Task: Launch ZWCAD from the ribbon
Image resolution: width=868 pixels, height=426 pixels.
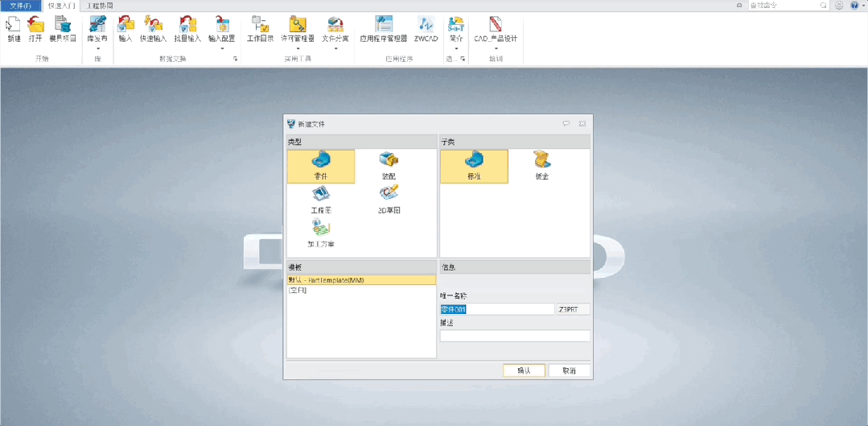Action: pyautogui.click(x=426, y=29)
